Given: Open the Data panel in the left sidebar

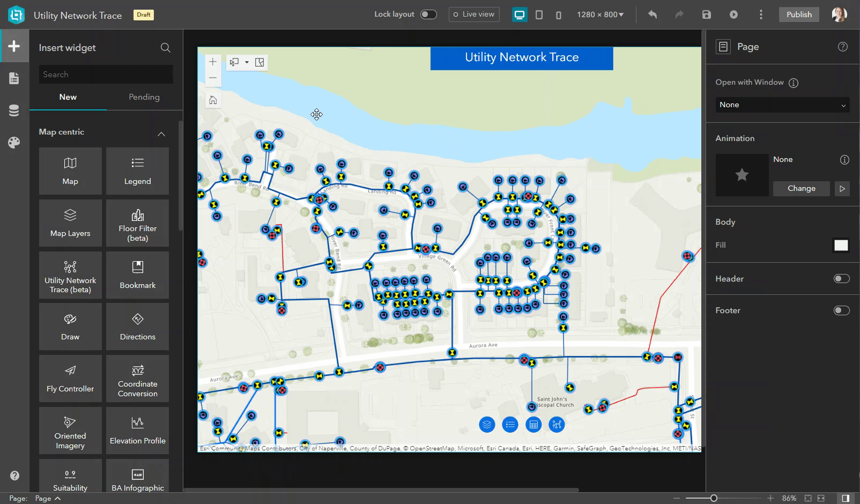Looking at the screenshot, I should (14, 110).
